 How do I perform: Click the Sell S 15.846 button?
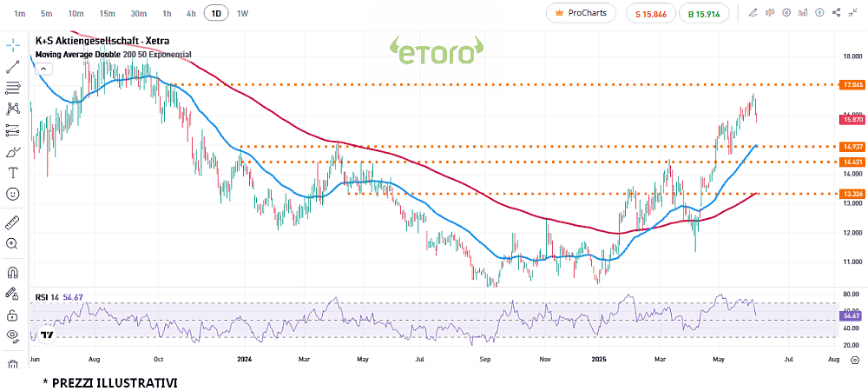(x=650, y=13)
